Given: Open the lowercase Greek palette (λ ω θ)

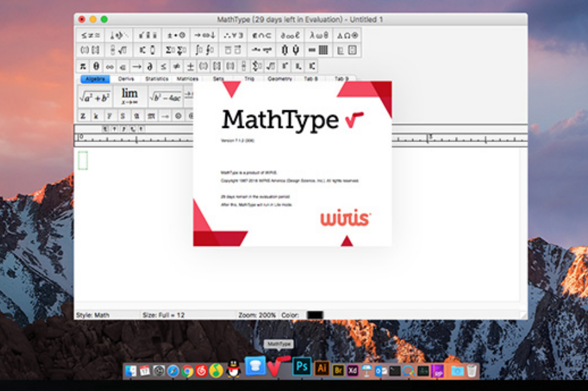Looking at the screenshot, I should pos(319,36).
